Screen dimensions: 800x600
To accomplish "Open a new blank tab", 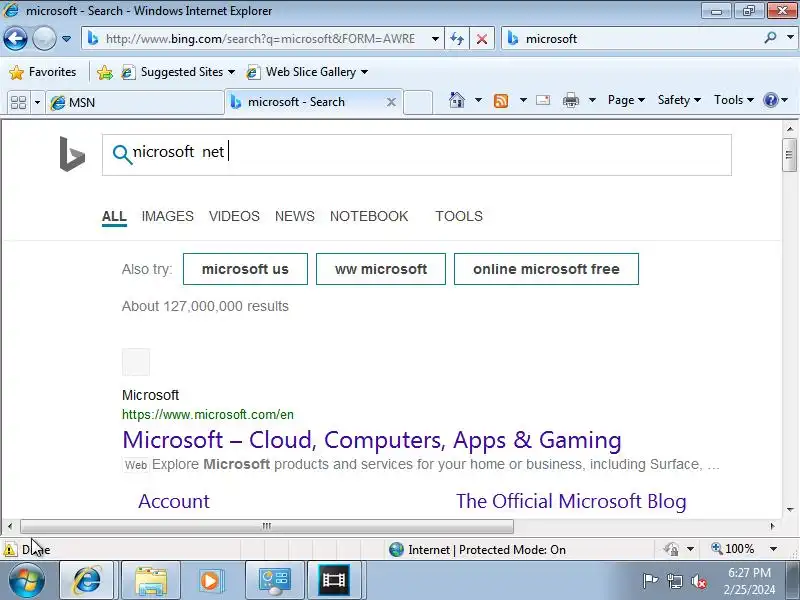I will 418,102.
